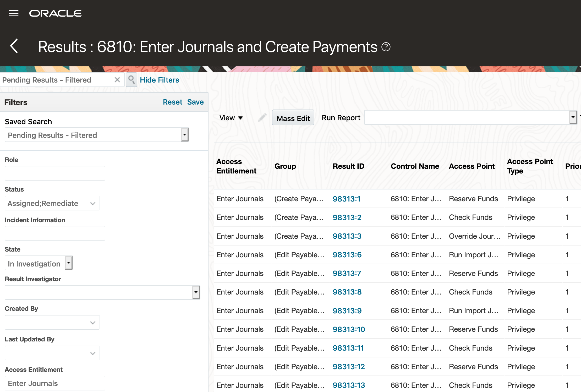Click the back arrow icon
Screen dimensions: 581x392
coord(14,46)
